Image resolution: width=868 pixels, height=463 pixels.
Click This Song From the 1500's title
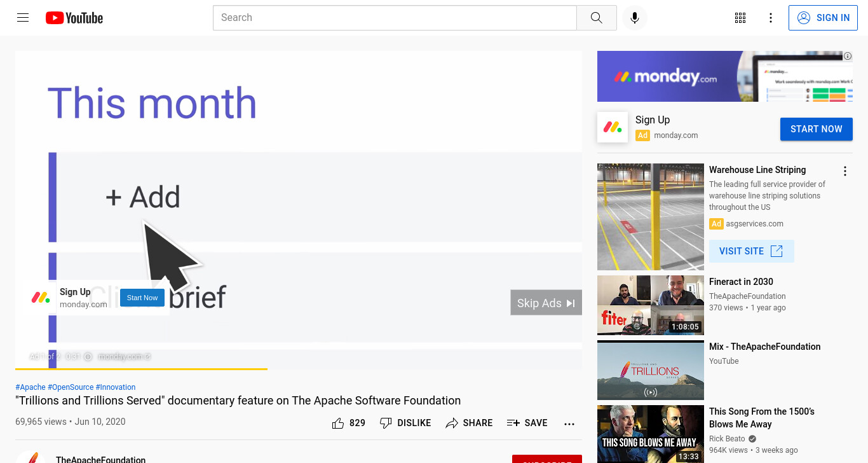[762, 418]
